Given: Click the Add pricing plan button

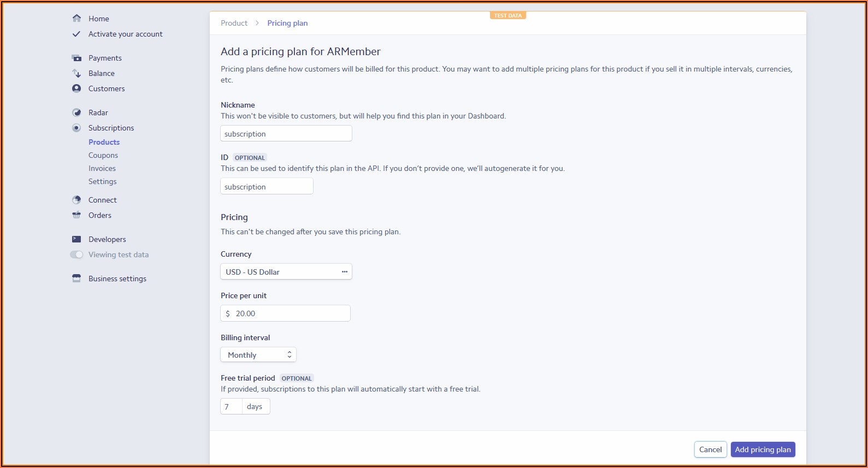Looking at the screenshot, I should coord(763,449).
